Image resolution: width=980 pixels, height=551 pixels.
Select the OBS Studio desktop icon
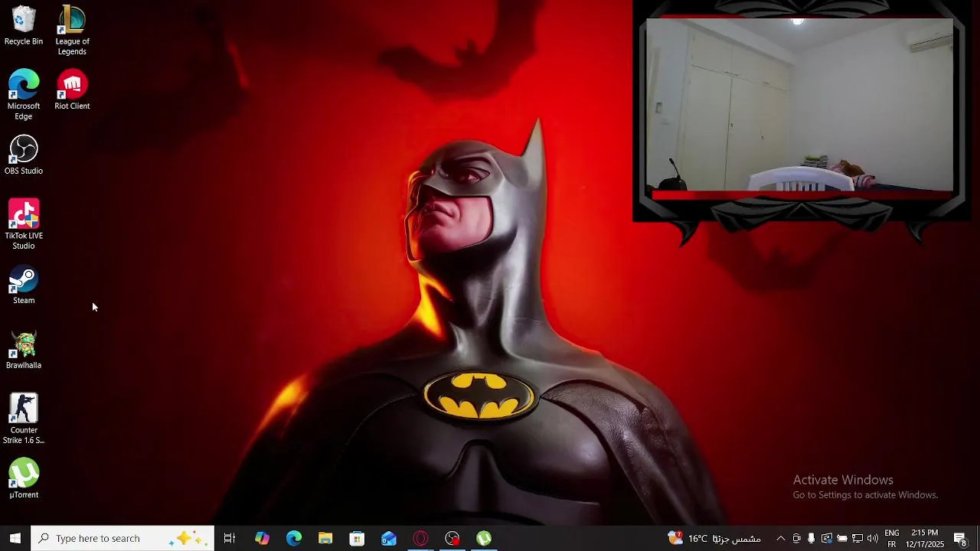(24, 155)
